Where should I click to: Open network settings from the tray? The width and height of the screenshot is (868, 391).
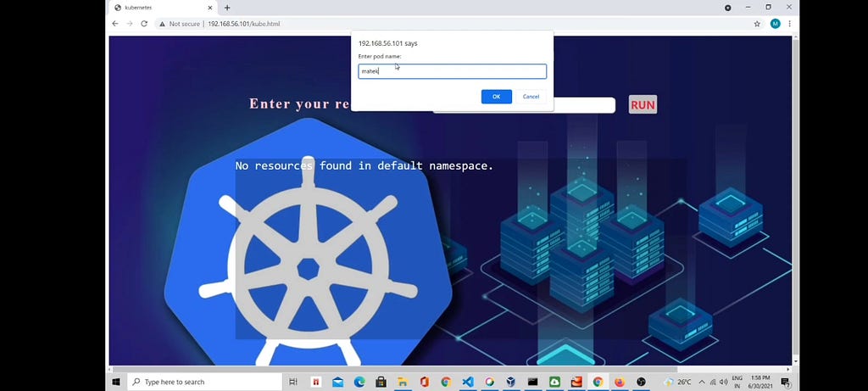coord(712,382)
